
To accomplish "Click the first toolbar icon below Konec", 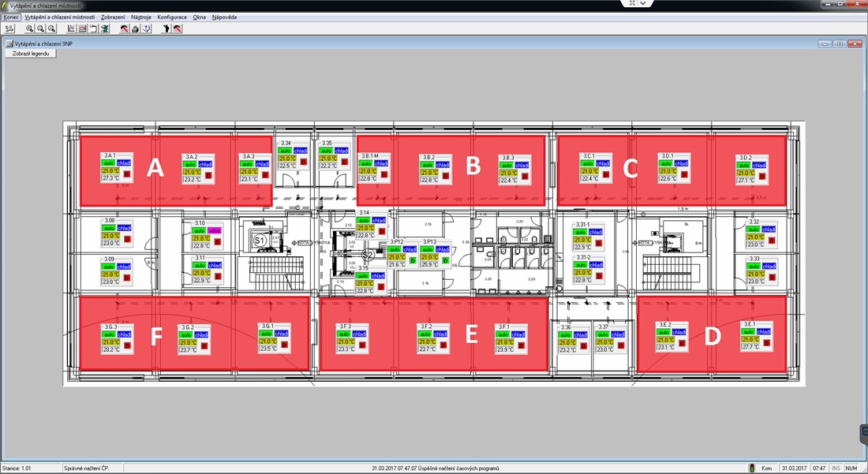I will [9, 28].
